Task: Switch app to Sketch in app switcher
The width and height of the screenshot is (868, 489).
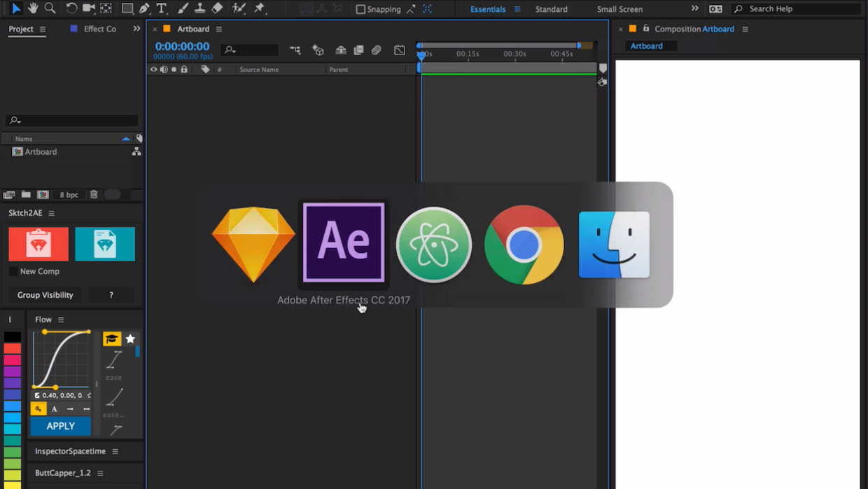Action: pos(253,245)
